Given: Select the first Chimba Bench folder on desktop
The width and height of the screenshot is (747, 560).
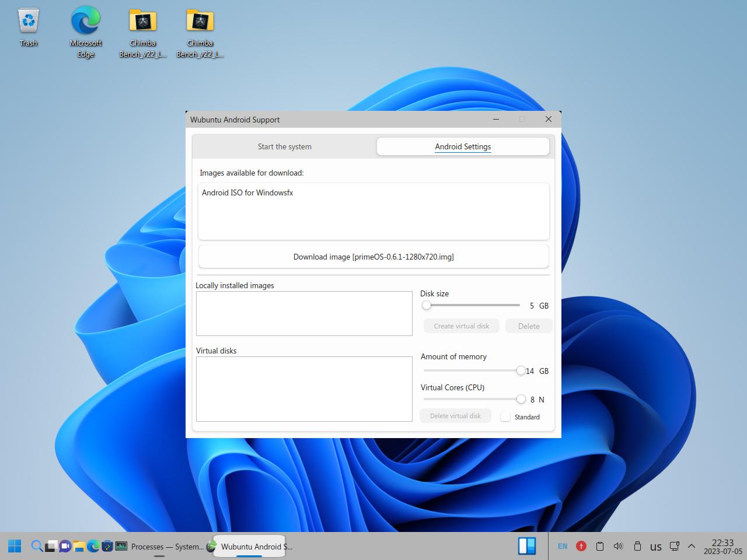Looking at the screenshot, I should (143, 32).
